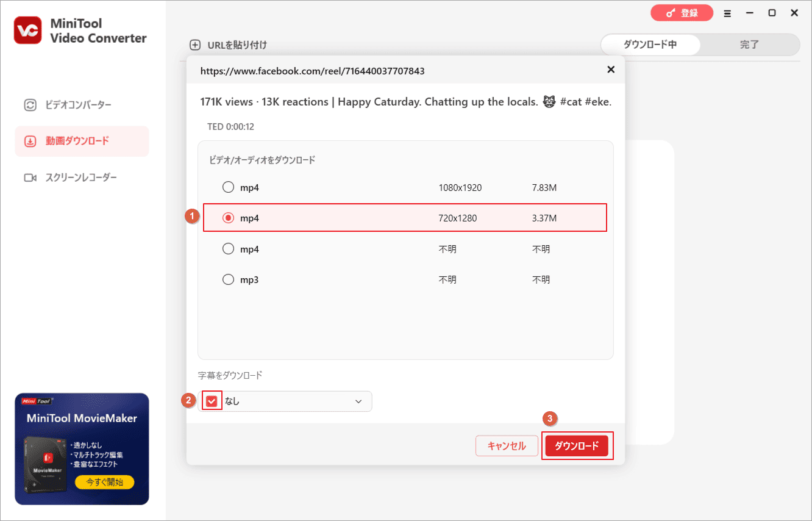Switch to the 完了 tab

point(750,45)
